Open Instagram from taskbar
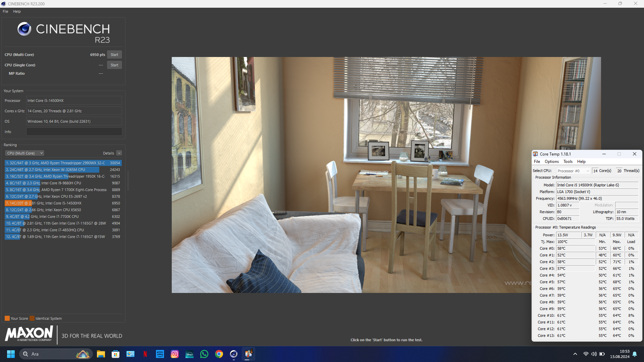 (x=175, y=354)
